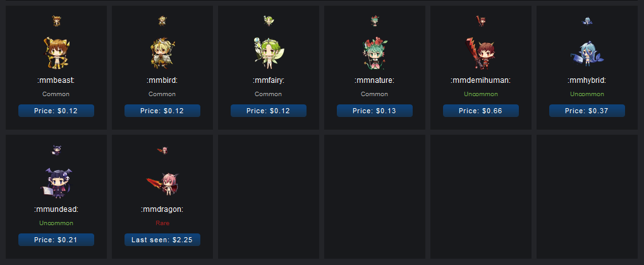
Task: Click the Price: $0.37 button
Action: tap(587, 111)
